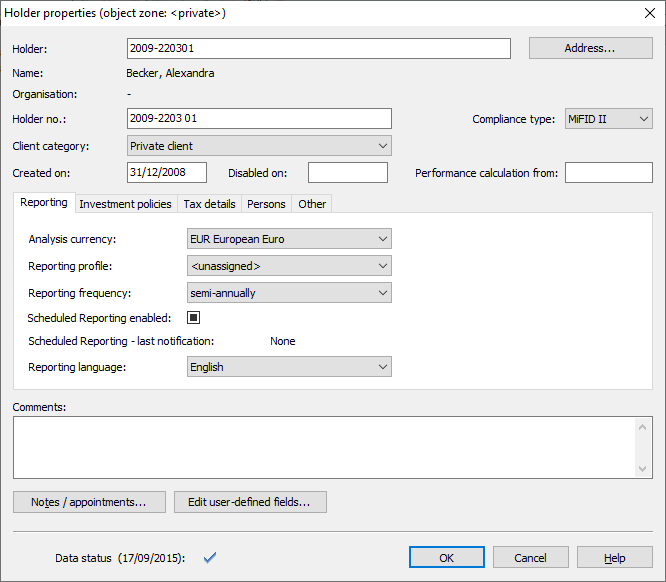The width and height of the screenshot is (666, 582).
Task: Click Edit user-defined fields button
Action: pyautogui.click(x=249, y=502)
